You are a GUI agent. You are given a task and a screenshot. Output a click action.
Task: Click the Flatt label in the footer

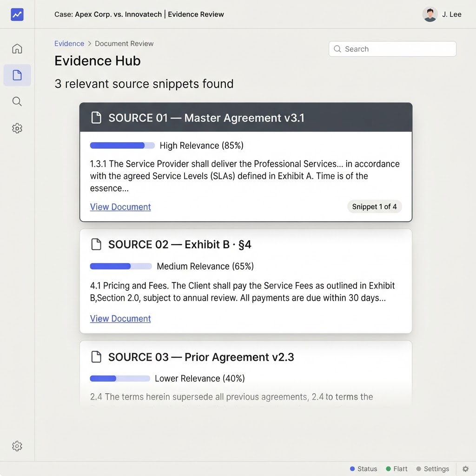point(400,469)
